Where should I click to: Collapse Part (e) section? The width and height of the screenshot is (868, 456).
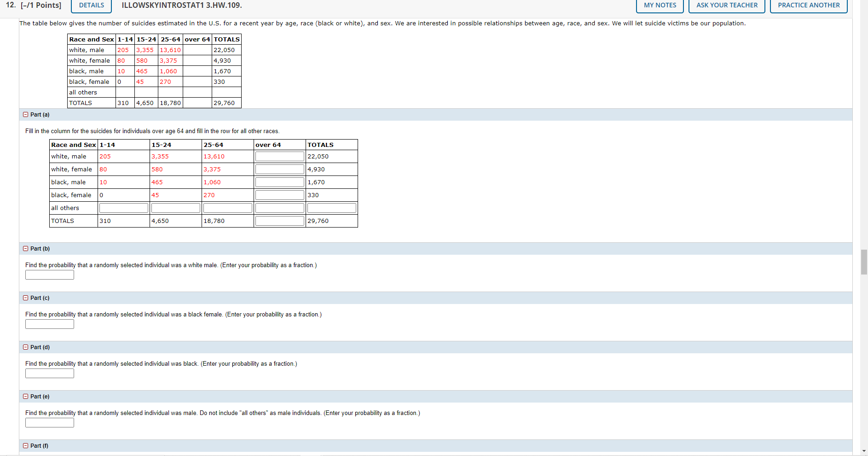(x=26, y=396)
